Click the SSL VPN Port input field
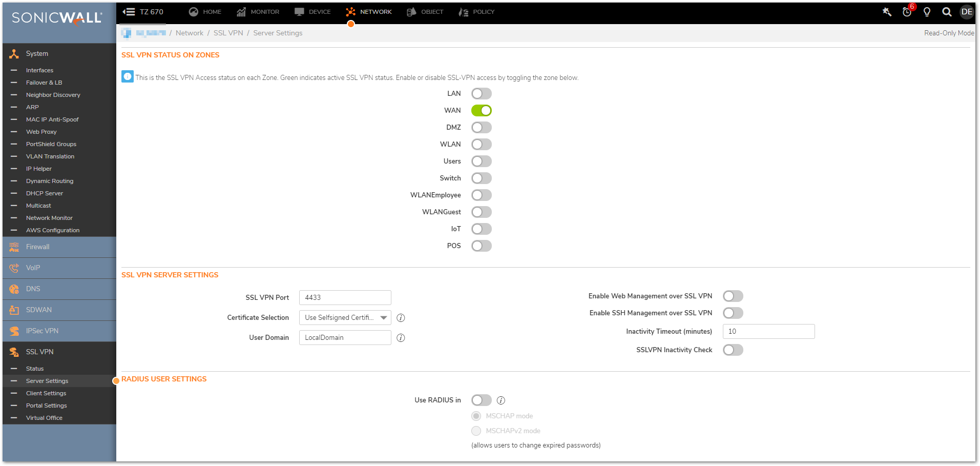This screenshot has width=980, height=466. coord(345,298)
